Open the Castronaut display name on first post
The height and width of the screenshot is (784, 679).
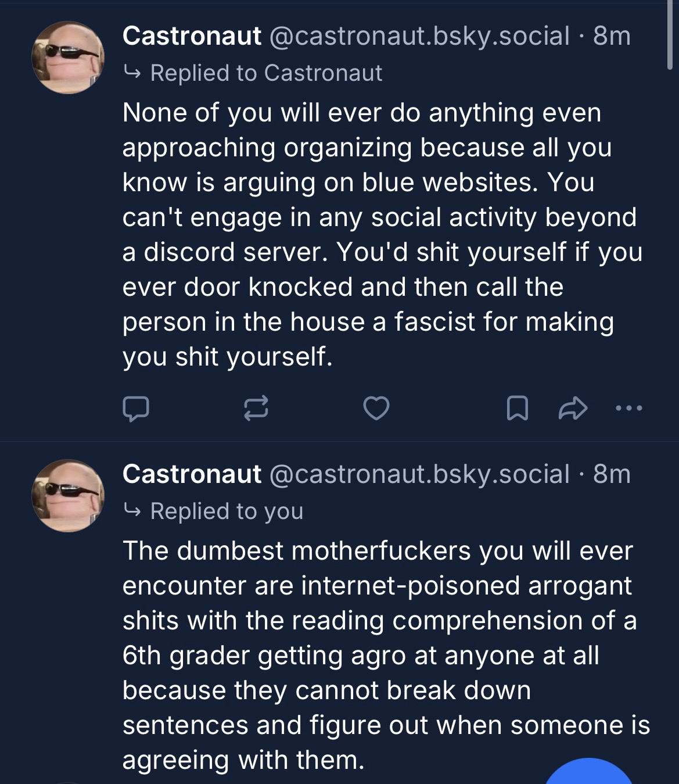[x=192, y=36]
